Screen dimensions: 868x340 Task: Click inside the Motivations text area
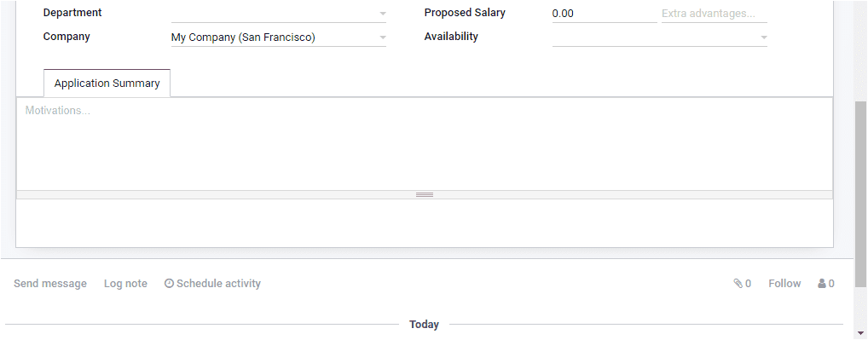coord(425,144)
